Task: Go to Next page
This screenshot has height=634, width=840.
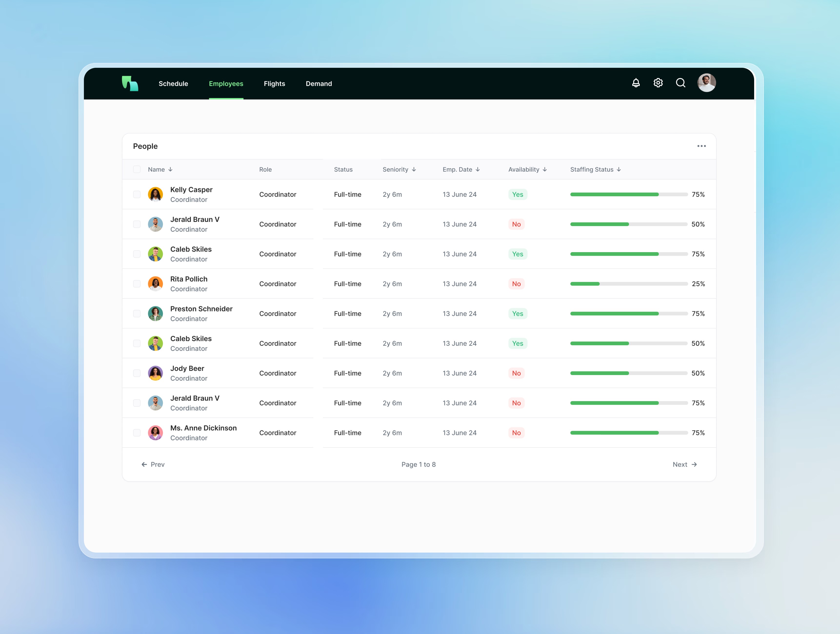Action: 684,464
